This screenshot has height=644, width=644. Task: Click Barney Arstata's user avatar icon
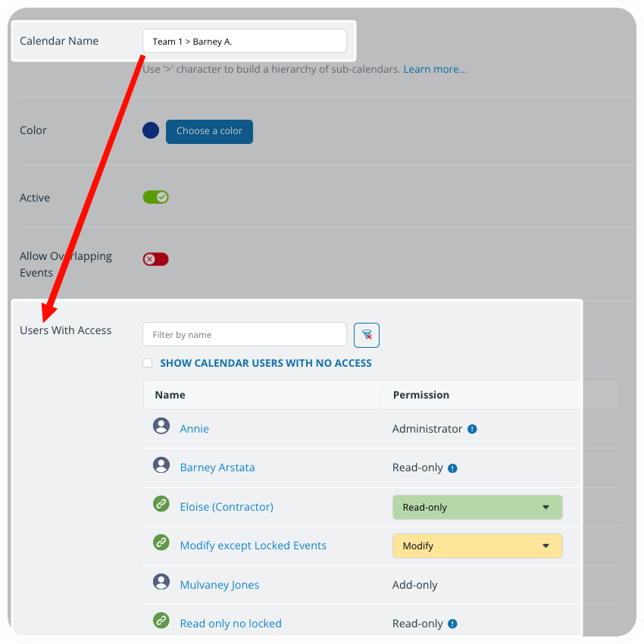pos(161,465)
